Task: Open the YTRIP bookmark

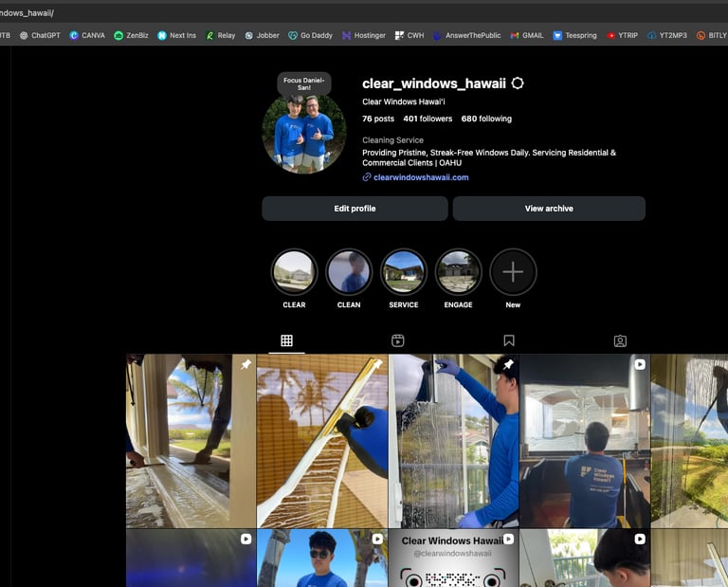Action: tap(622, 35)
